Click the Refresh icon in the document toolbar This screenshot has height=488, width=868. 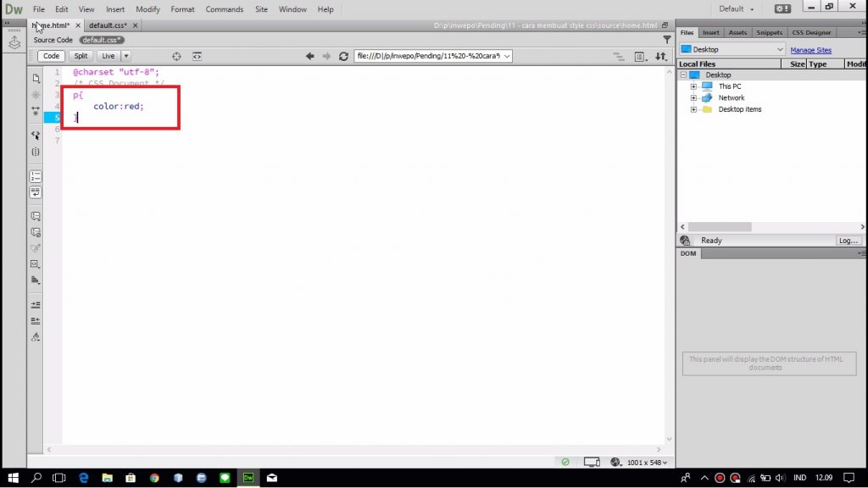click(344, 56)
